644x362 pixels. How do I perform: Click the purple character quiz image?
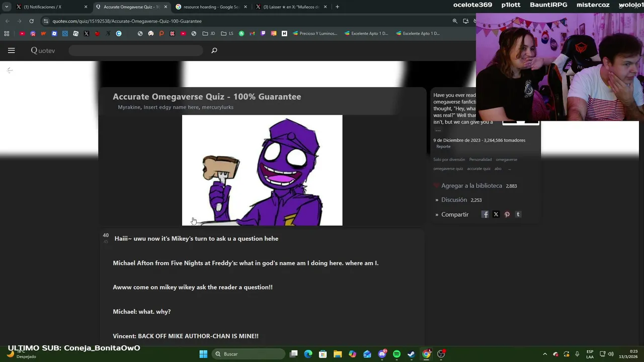point(262,170)
